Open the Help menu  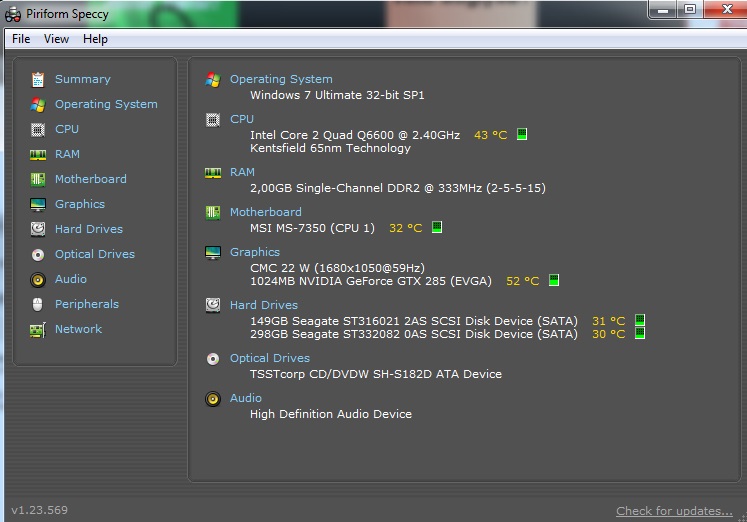click(x=95, y=39)
